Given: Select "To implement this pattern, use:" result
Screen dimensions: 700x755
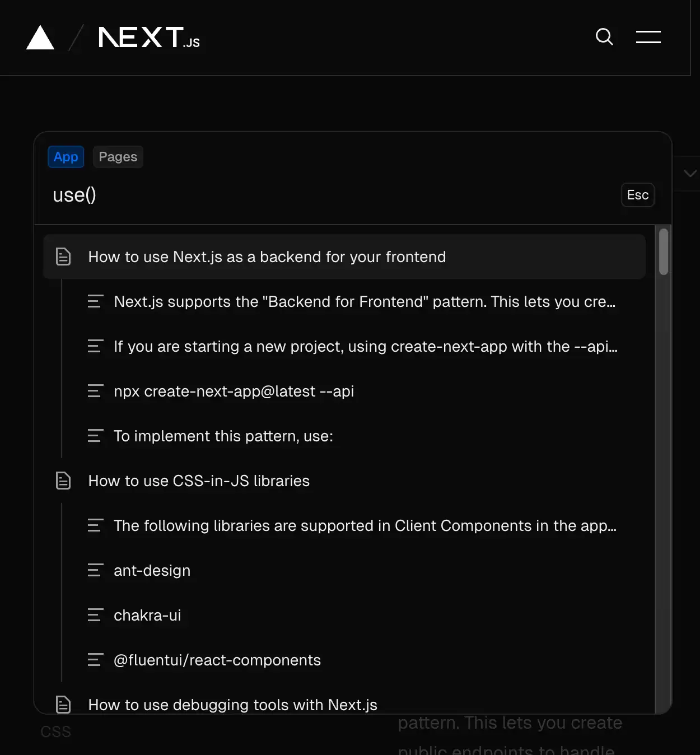Looking at the screenshot, I should 223,436.
